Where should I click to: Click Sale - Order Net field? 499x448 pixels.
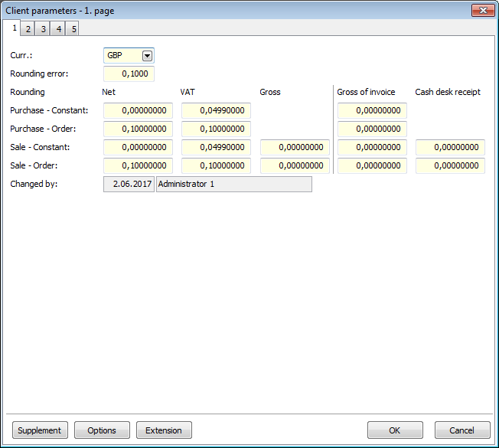point(138,165)
